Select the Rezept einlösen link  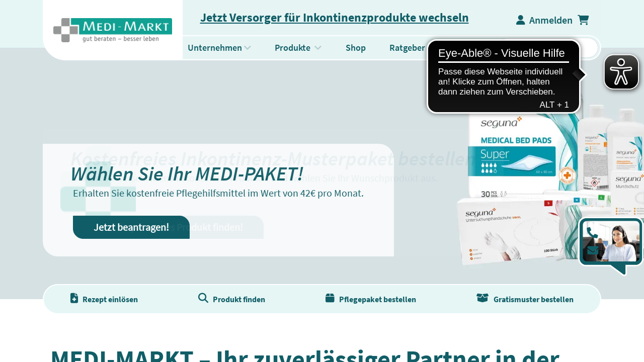(110, 299)
